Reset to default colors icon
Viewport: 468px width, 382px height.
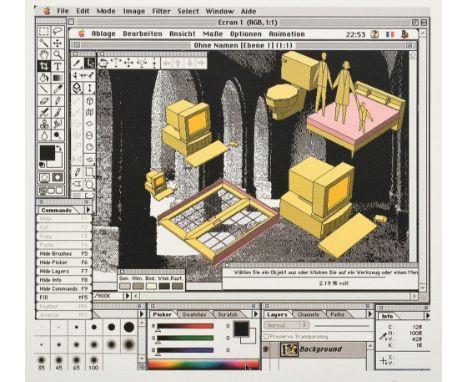click(x=42, y=164)
